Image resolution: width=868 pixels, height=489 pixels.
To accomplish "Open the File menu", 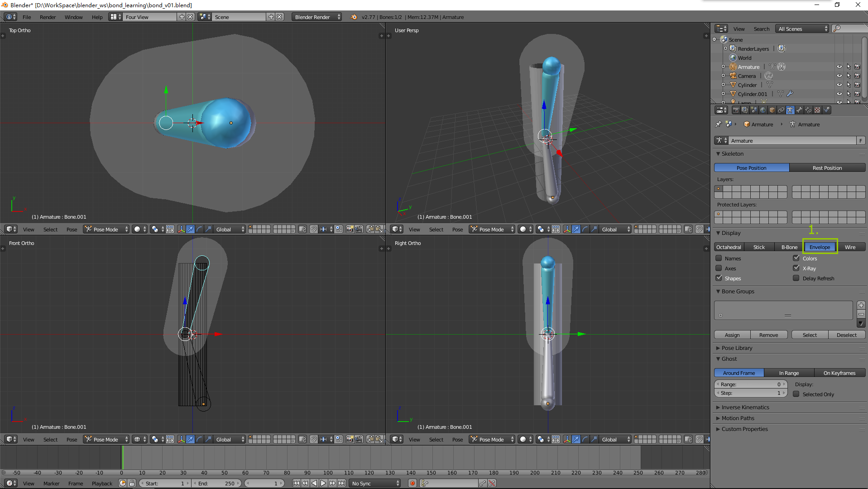I will 27,17.
